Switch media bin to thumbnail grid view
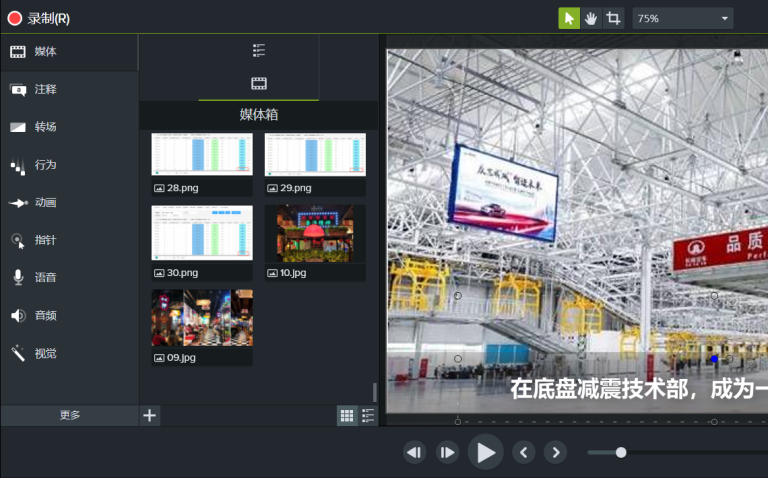Screen dimensions: 768x478 [x=347, y=416]
